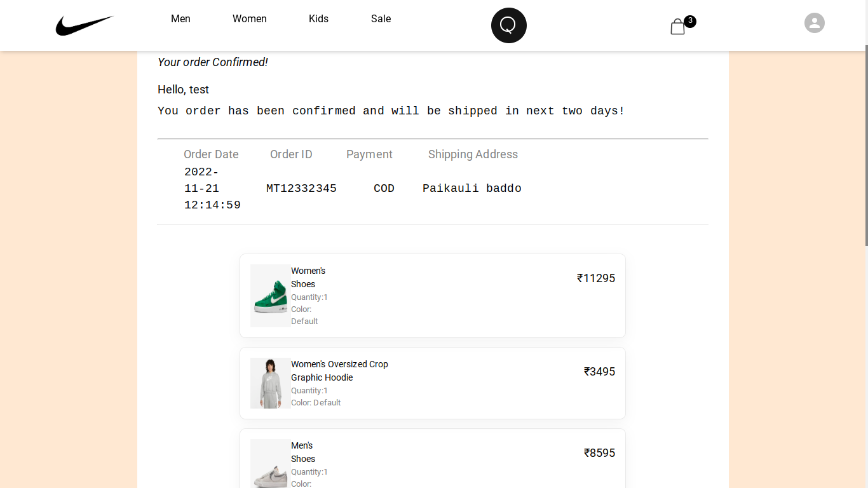Click the Nike swoosh logo

[x=85, y=25]
